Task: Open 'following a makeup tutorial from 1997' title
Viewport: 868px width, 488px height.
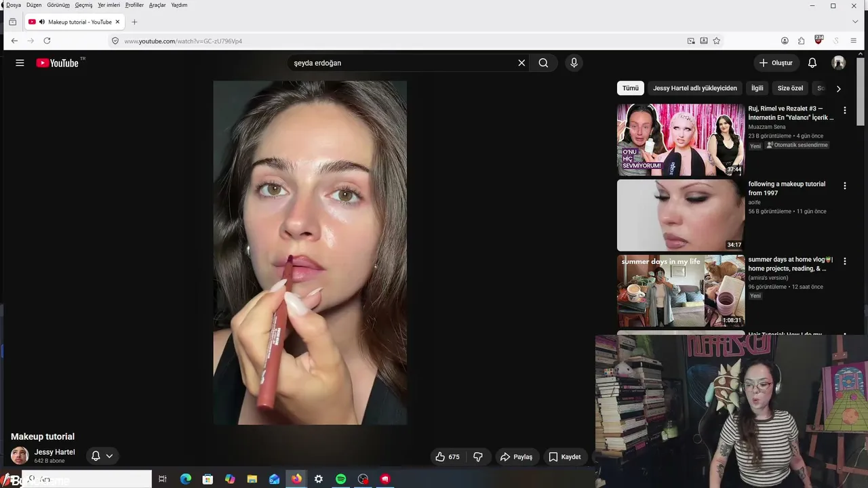Action: [787, 188]
